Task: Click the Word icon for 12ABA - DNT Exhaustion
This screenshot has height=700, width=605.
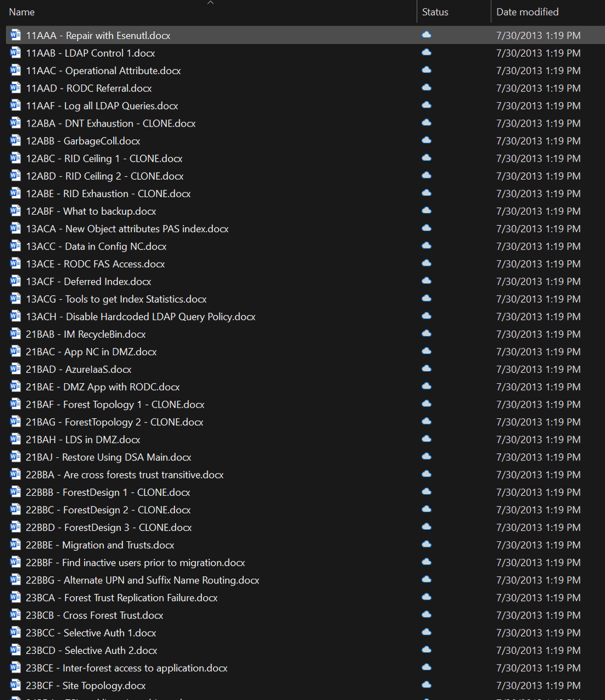Action: (16, 123)
